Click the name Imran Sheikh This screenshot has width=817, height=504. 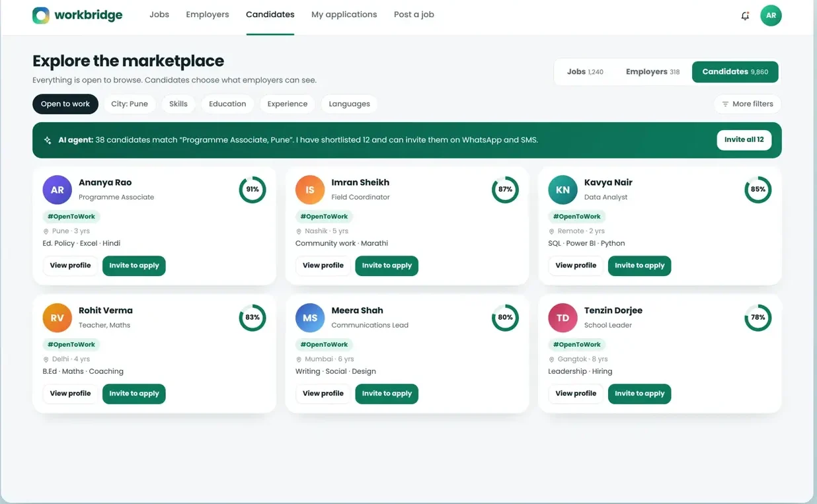pyautogui.click(x=360, y=182)
